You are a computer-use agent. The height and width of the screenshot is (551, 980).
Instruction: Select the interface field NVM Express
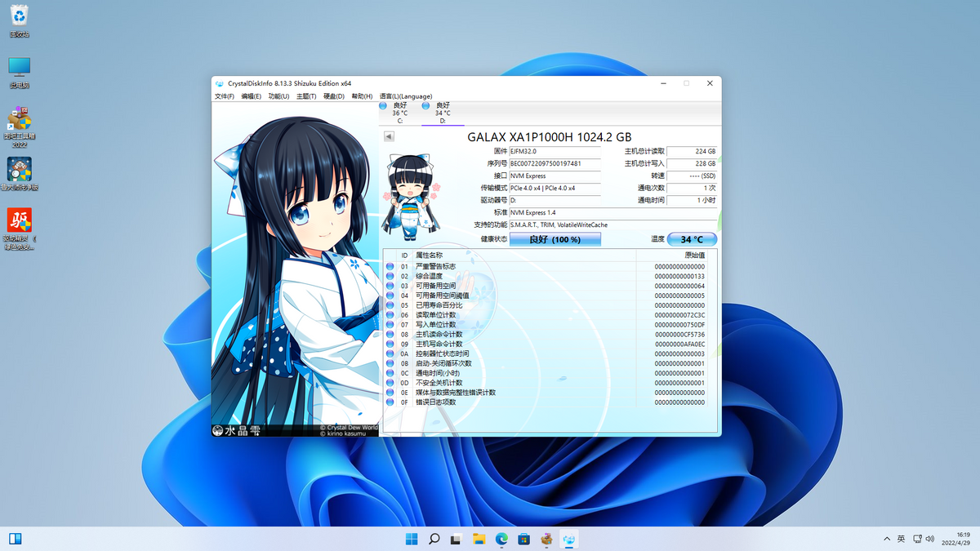555,176
